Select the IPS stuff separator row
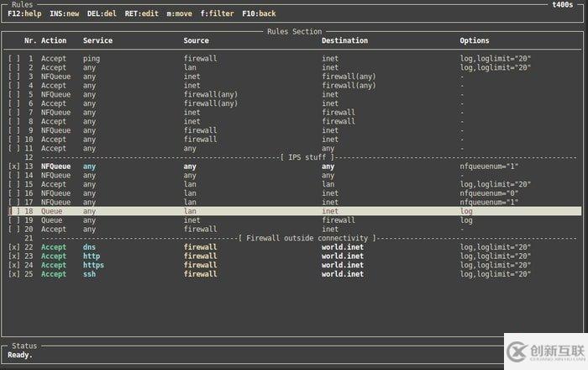 coord(307,157)
